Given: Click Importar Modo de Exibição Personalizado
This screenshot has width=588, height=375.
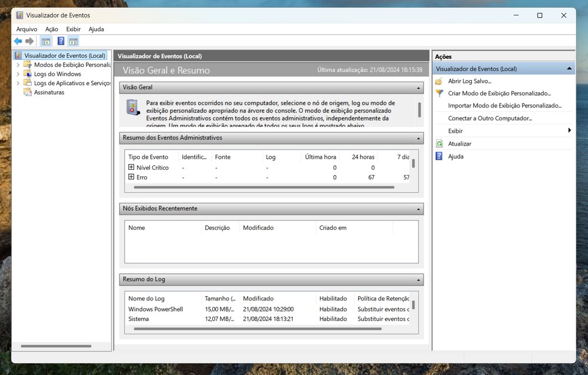Looking at the screenshot, I should 505,106.
